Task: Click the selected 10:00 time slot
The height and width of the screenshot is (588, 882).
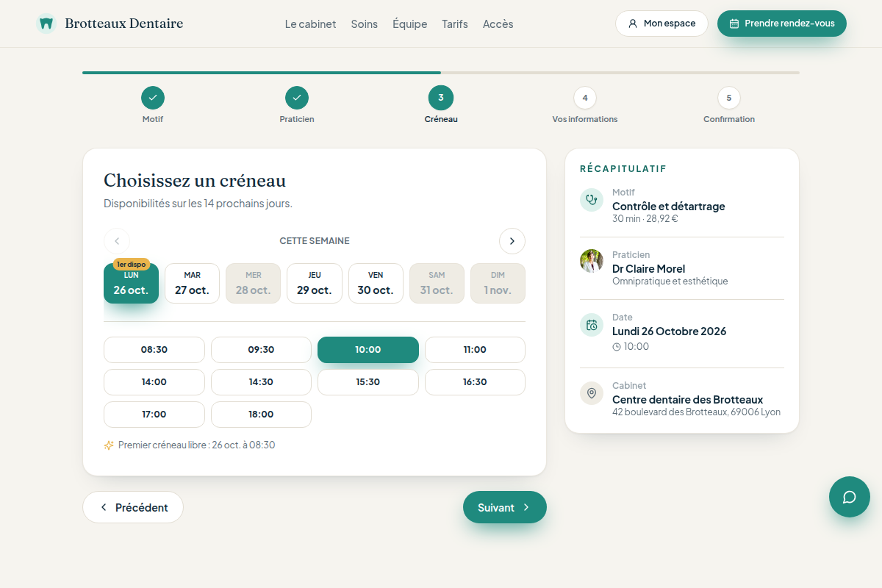Action: [368, 350]
